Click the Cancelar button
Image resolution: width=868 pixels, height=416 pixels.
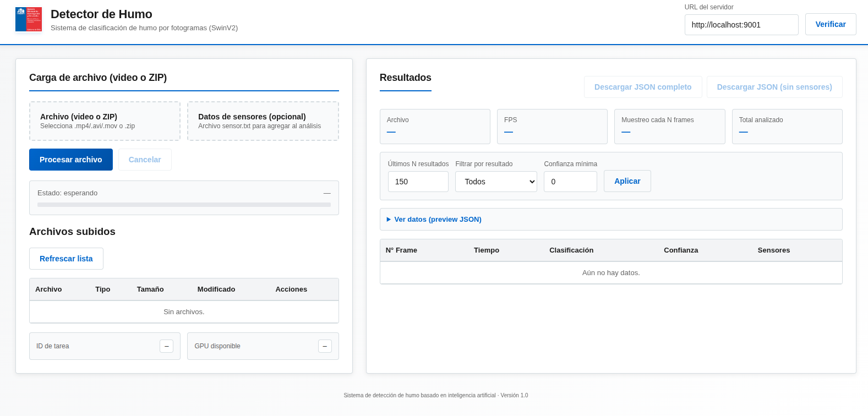pyautogui.click(x=145, y=160)
